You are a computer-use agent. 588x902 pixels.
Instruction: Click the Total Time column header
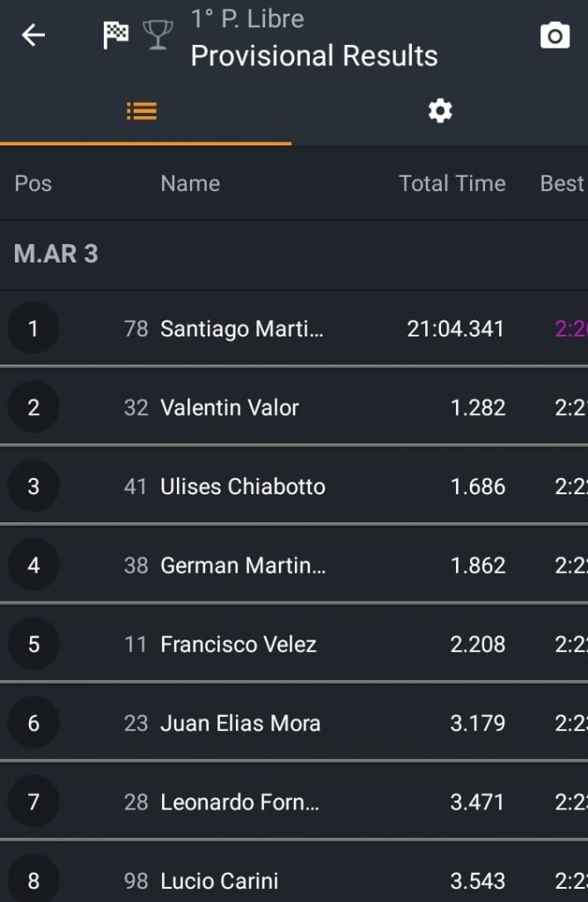point(452,183)
